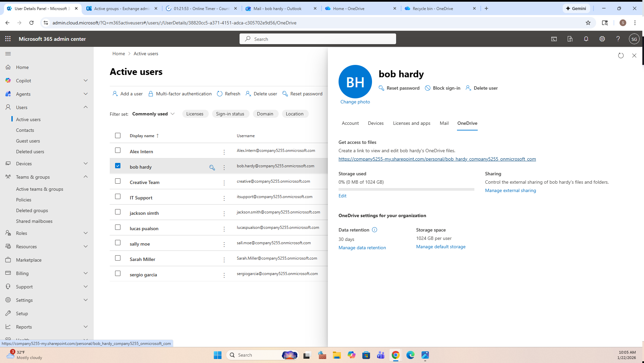Switch to the Licenses and apps tab
Screen dimensions: 644x363
pos(411,123)
